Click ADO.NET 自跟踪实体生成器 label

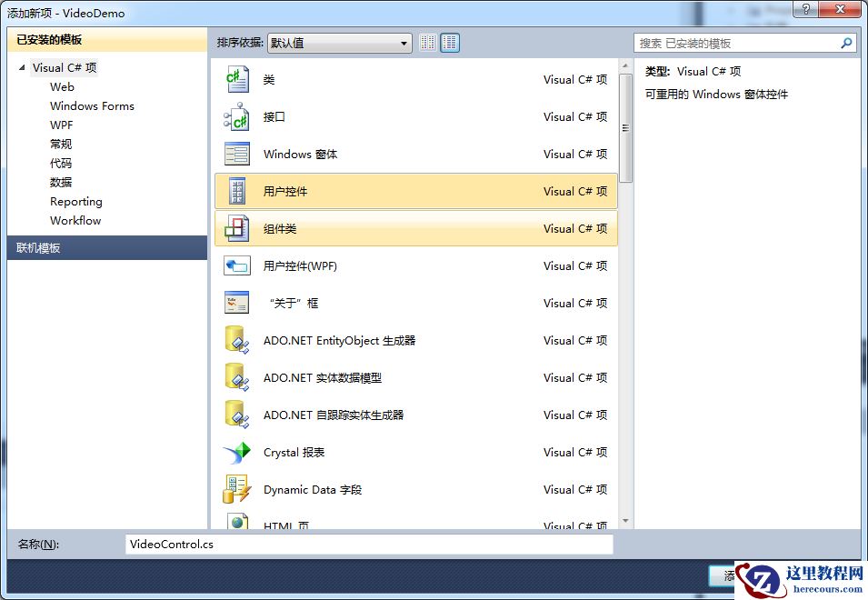pyautogui.click(x=334, y=415)
